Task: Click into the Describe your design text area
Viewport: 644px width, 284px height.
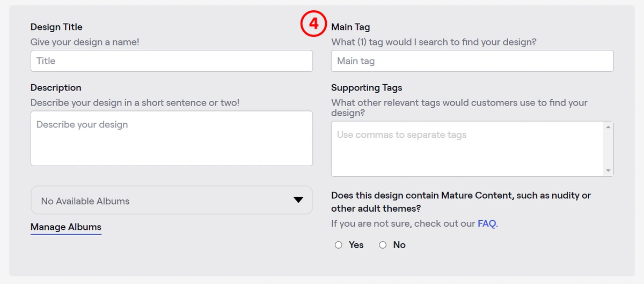Action: [x=172, y=138]
